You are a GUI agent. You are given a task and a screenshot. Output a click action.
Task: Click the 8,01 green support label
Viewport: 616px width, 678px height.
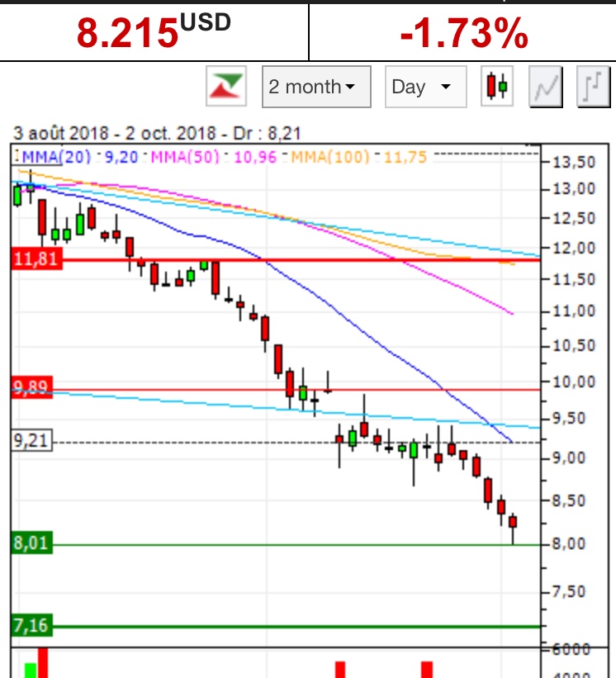[31, 543]
